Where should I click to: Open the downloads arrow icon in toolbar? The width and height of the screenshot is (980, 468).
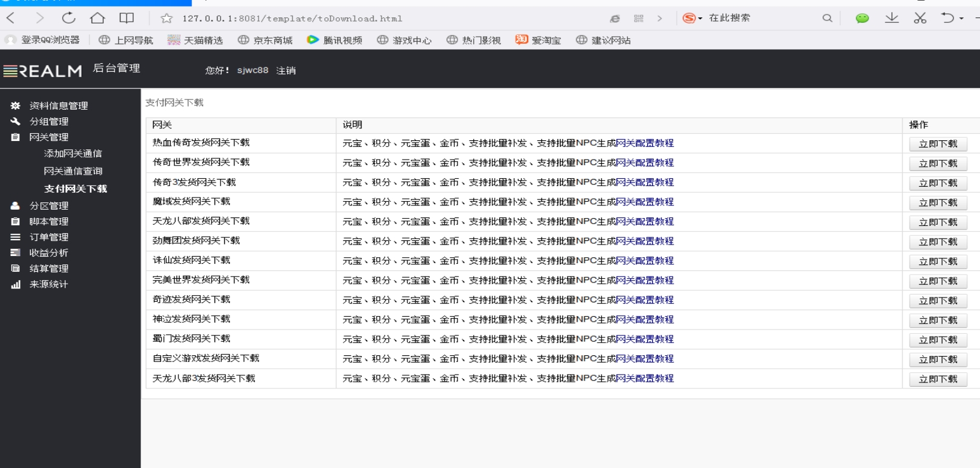891,18
